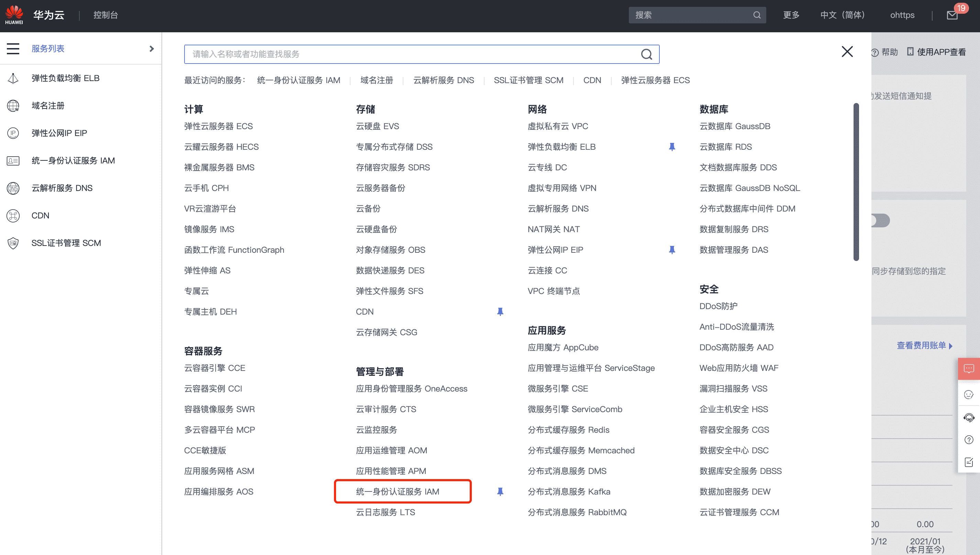
Task: Open 数据加密服务 DEW
Action: pyautogui.click(x=735, y=491)
